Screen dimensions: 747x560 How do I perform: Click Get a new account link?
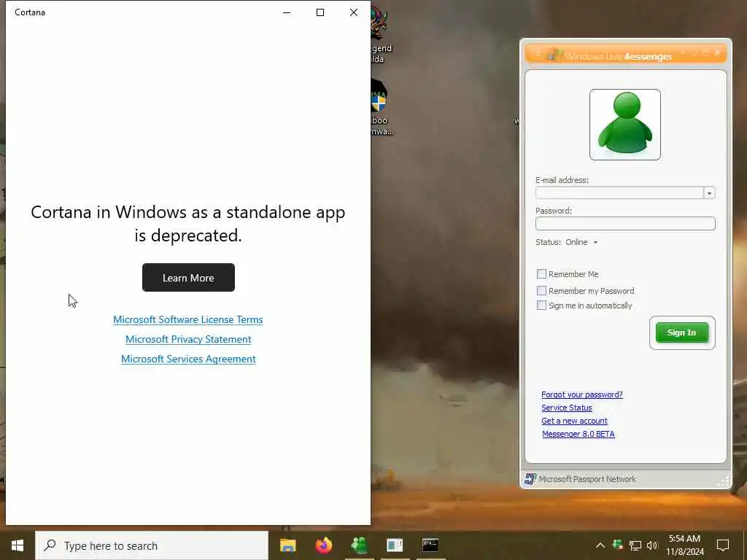coord(574,421)
